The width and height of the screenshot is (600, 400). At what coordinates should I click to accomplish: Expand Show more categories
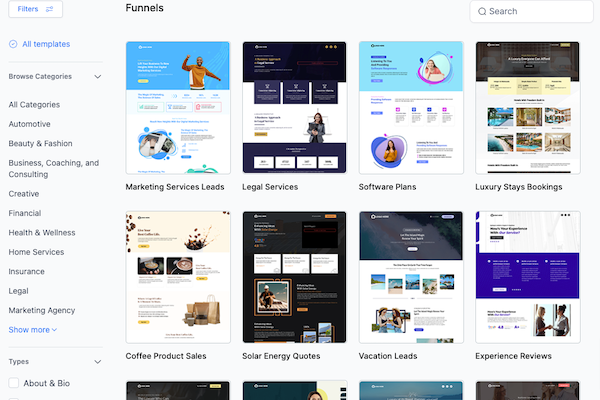pos(33,330)
